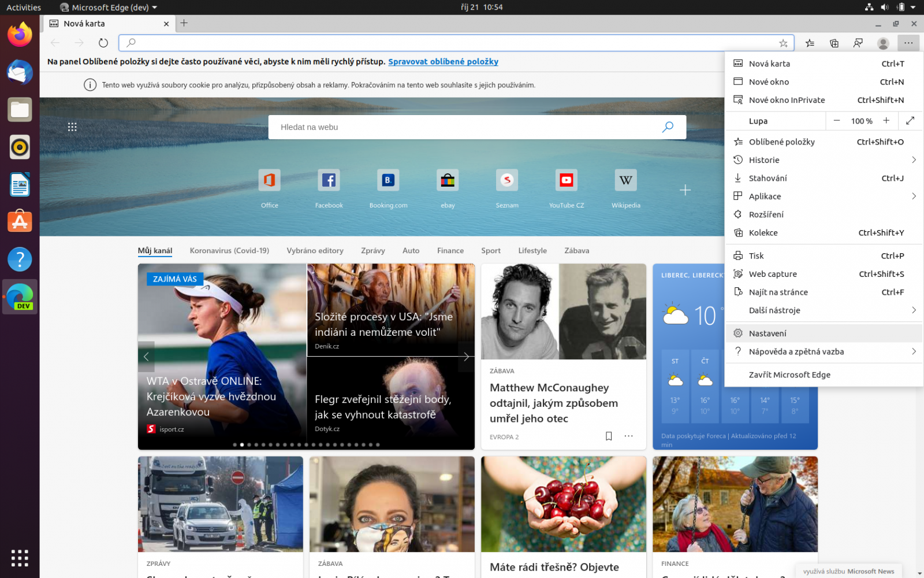The image size is (924, 578).
Task: Switch to the Sport feed tab
Action: pos(490,250)
